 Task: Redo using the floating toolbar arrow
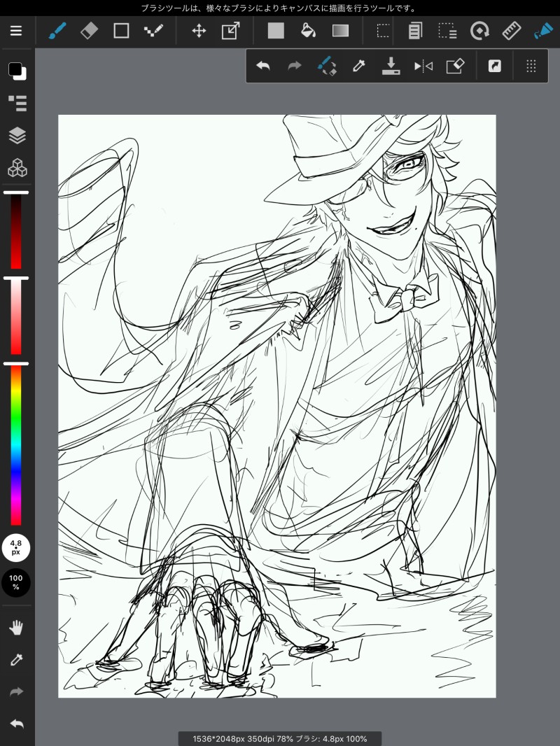pos(295,66)
